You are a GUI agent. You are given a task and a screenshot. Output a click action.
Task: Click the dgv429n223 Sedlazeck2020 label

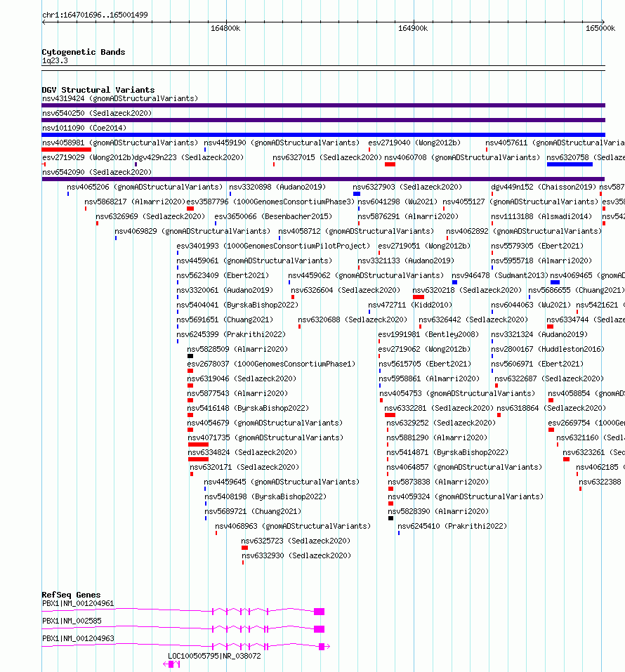pos(189,157)
